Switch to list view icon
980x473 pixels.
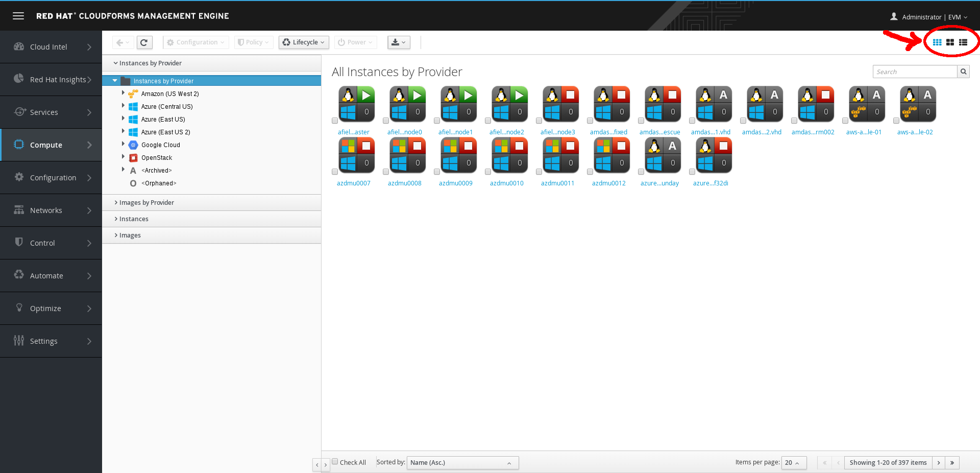click(963, 42)
